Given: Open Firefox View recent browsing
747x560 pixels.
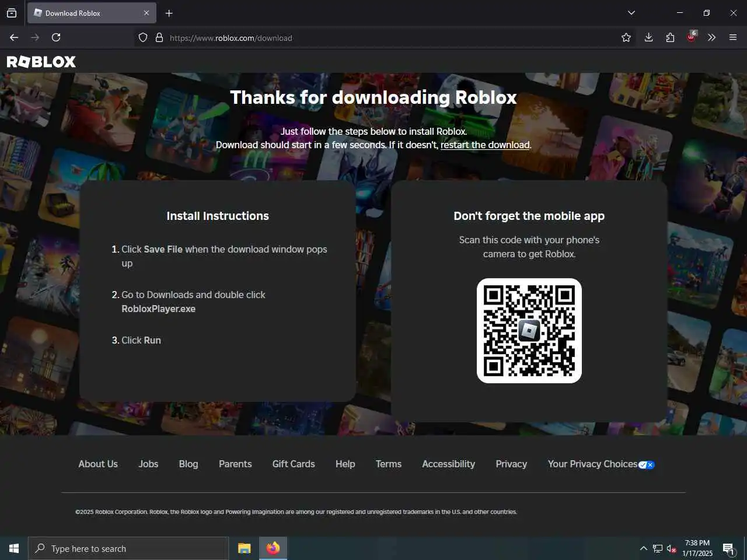Looking at the screenshot, I should coord(12,13).
